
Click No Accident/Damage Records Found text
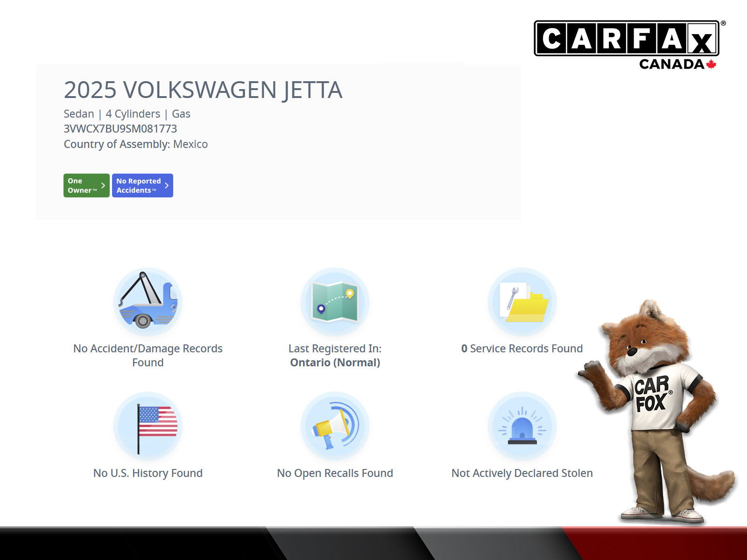(x=148, y=355)
